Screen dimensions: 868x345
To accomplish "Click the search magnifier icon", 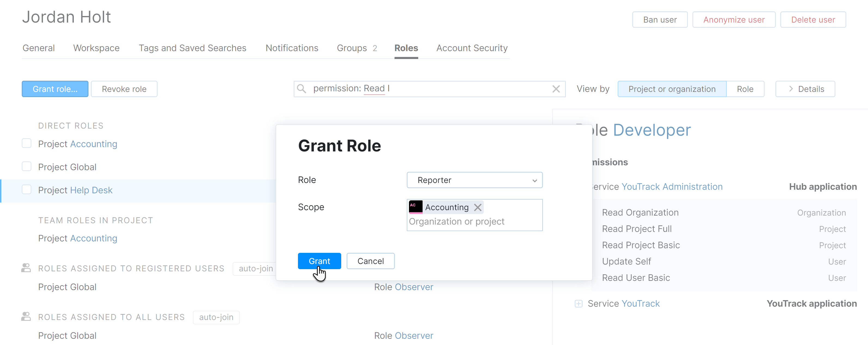I will [301, 89].
